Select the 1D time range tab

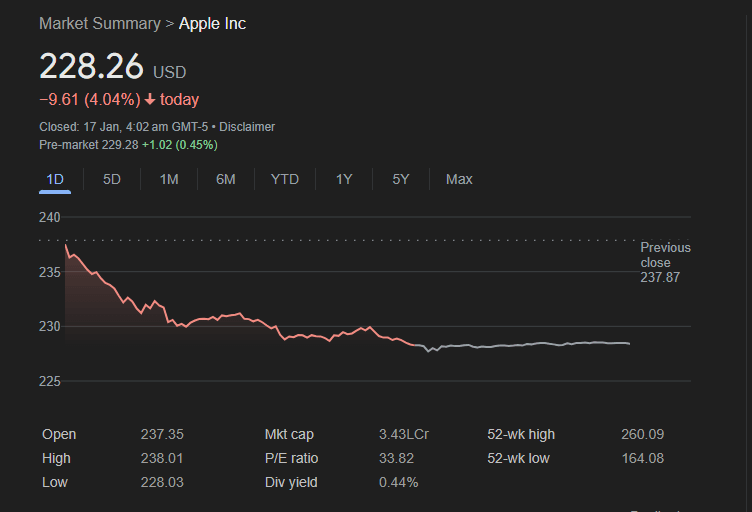coord(55,180)
